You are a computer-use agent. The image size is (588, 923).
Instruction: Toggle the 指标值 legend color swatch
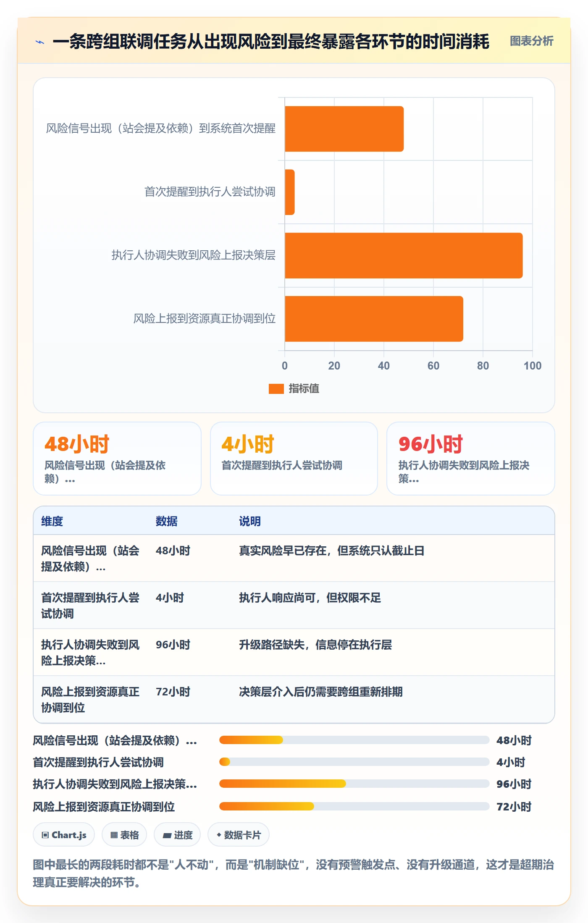276,389
